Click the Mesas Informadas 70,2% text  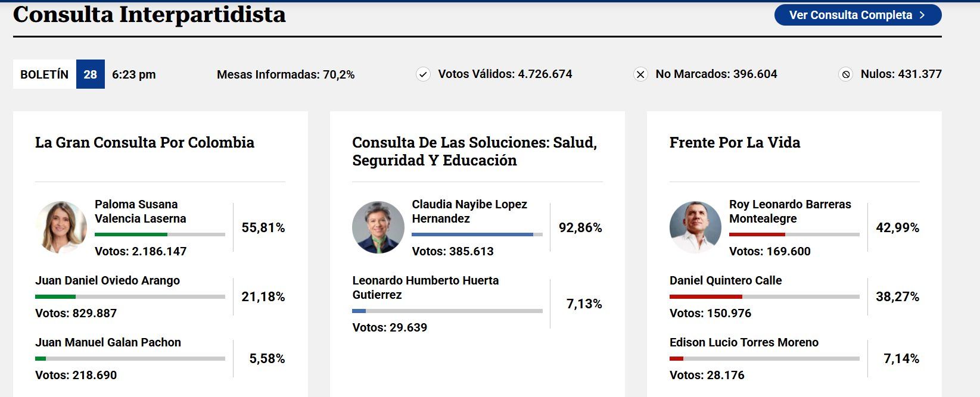pos(287,74)
